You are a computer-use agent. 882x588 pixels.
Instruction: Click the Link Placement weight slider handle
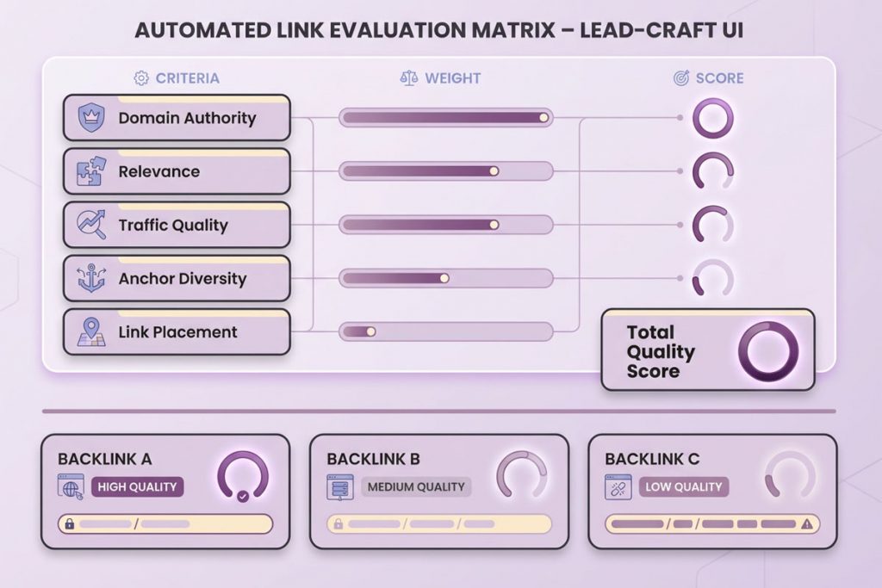click(371, 331)
